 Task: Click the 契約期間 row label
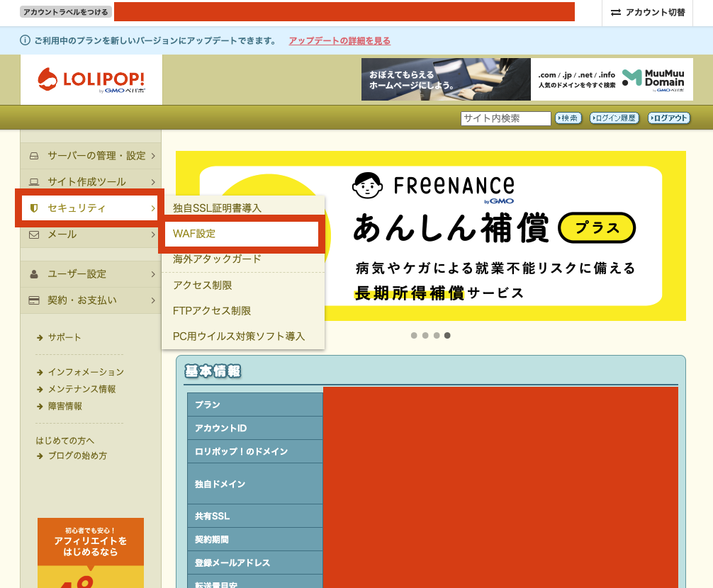(255, 540)
